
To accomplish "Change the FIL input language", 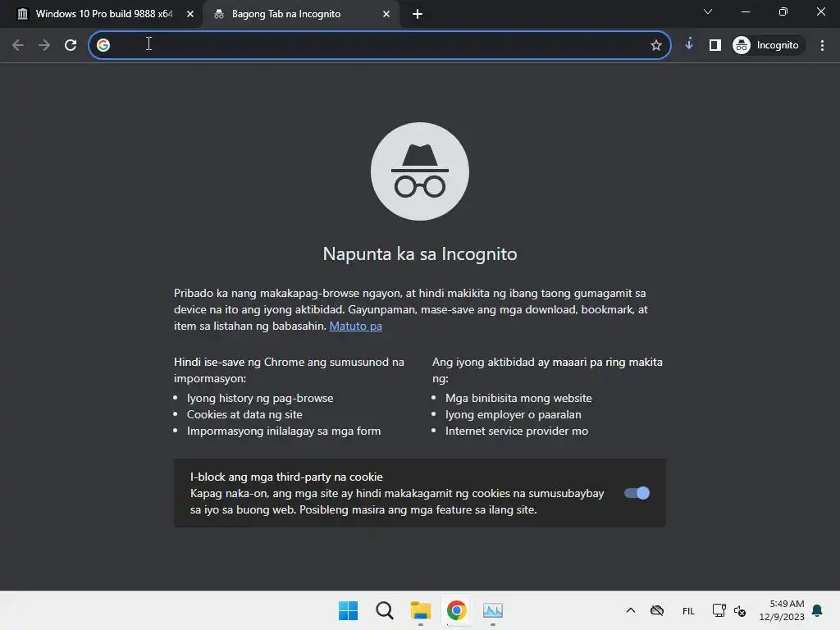I will click(688, 610).
